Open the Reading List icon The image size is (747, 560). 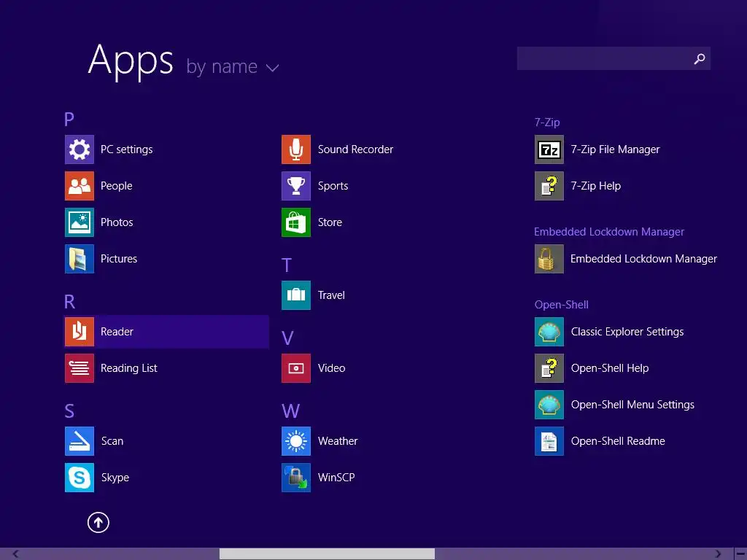(79, 368)
